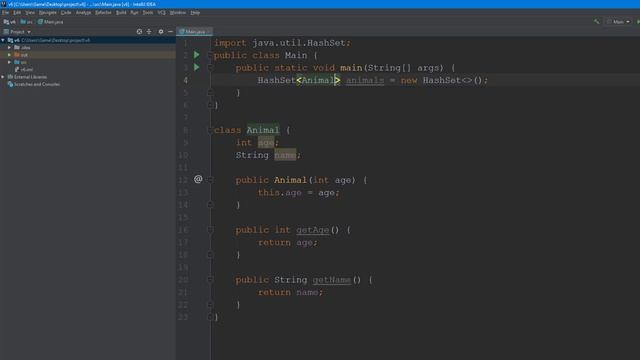This screenshot has height=360, width=640.
Task: Fold the main method at line 3
Action: point(210,68)
